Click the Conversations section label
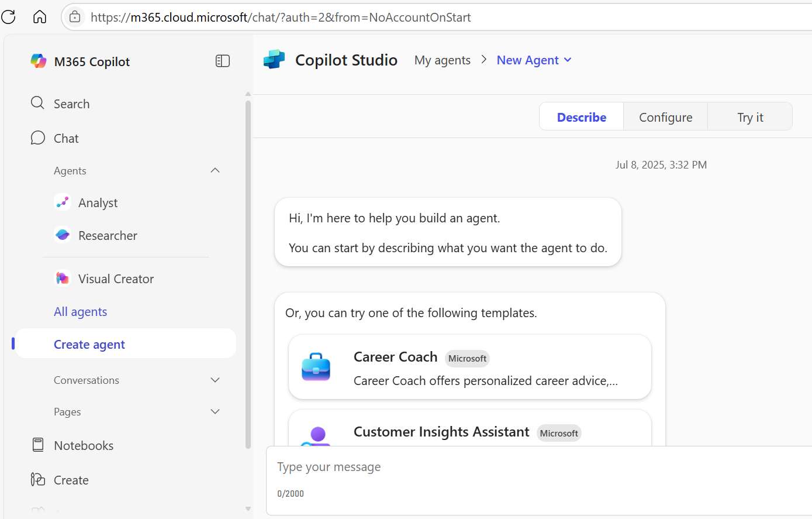812x519 pixels. click(87, 380)
